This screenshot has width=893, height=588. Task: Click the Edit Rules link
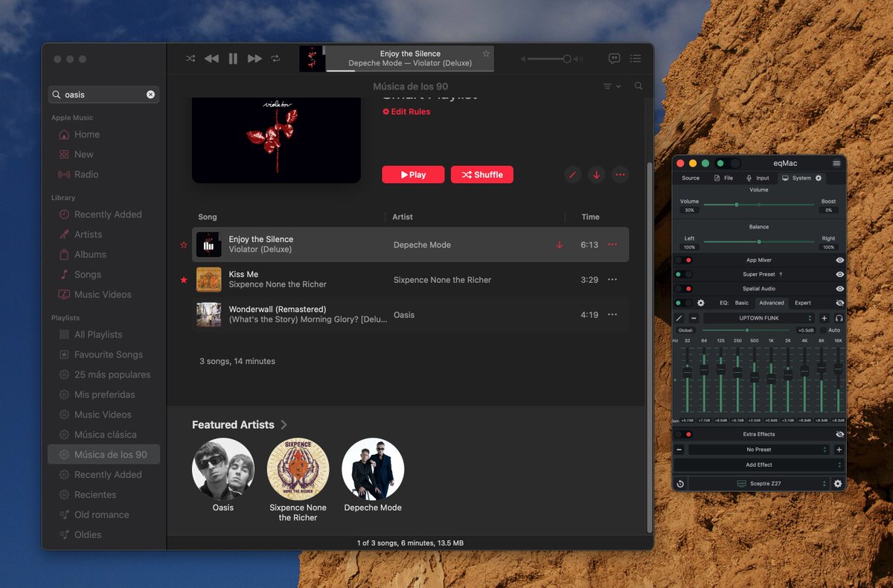click(406, 112)
